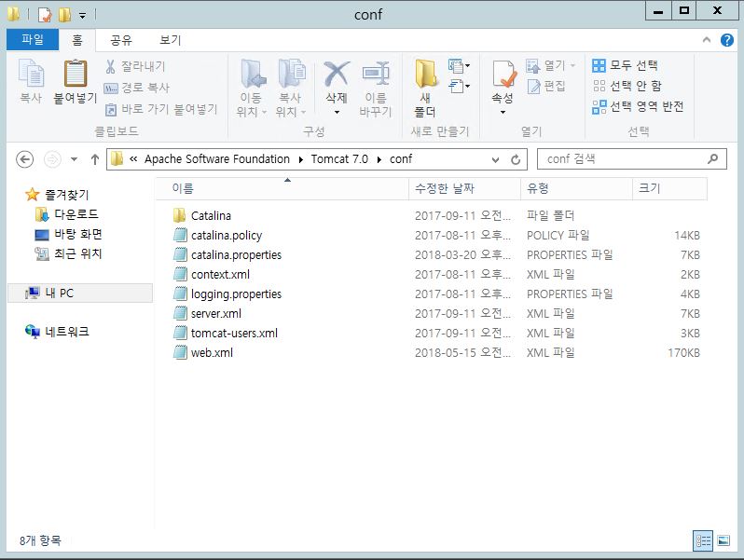
Task: Sort by the 이름 column header
Action: pyautogui.click(x=282, y=189)
